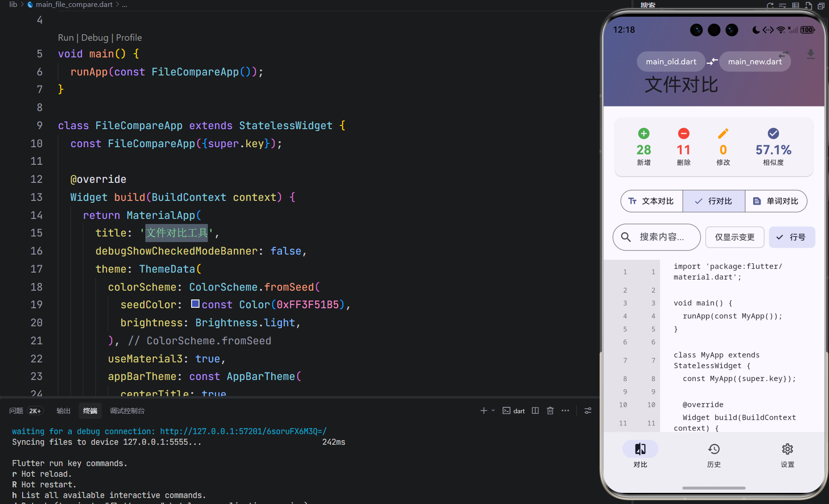Open the 输出 output panel tab

pos(63,411)
